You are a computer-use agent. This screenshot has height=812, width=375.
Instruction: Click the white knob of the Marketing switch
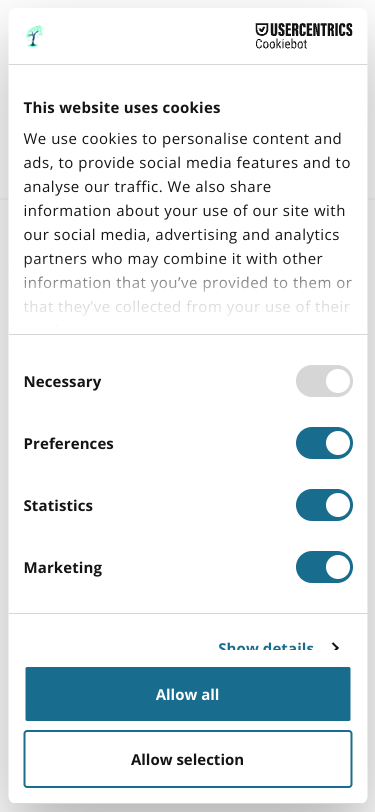click(338, 567)
